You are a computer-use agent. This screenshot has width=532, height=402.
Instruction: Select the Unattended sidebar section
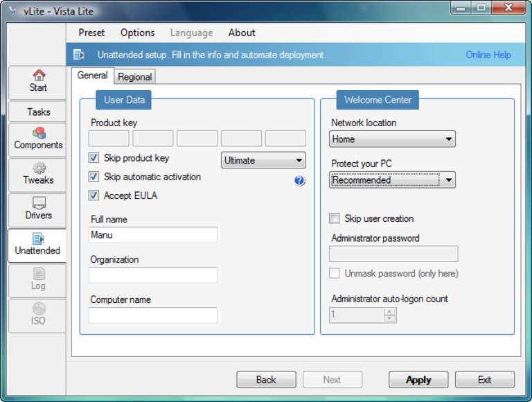tap(37, 245)
